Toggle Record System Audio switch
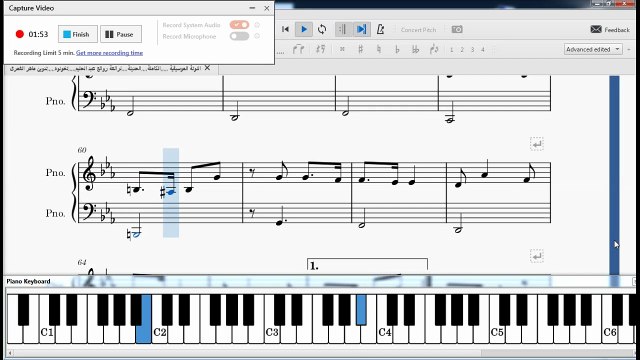Screen dimensions: 640x360 pos(239,25)
